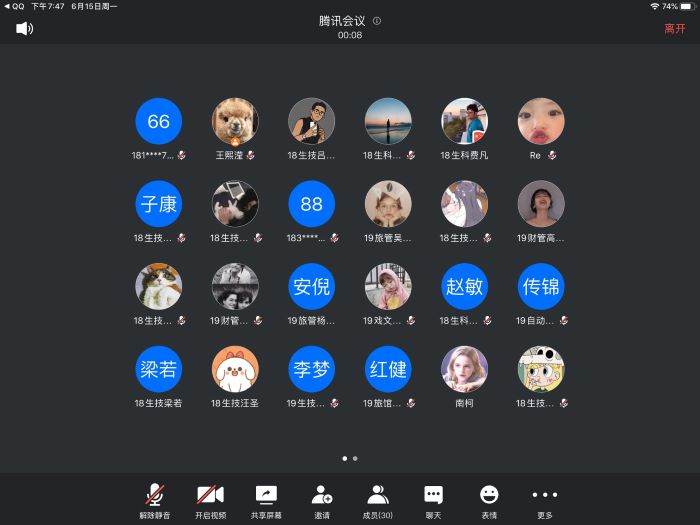Tap the 赵敏 participant tile

click(x=465, y=287)
